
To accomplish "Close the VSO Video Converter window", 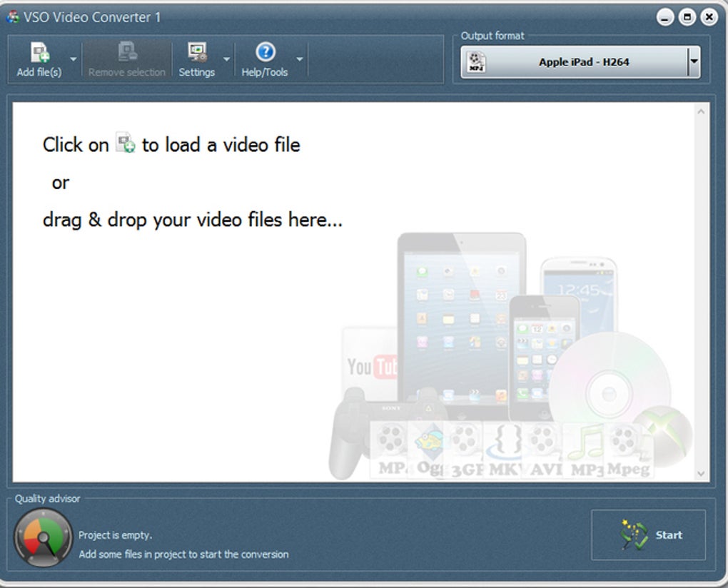I will pyautogui.click(x=709, y=18).
